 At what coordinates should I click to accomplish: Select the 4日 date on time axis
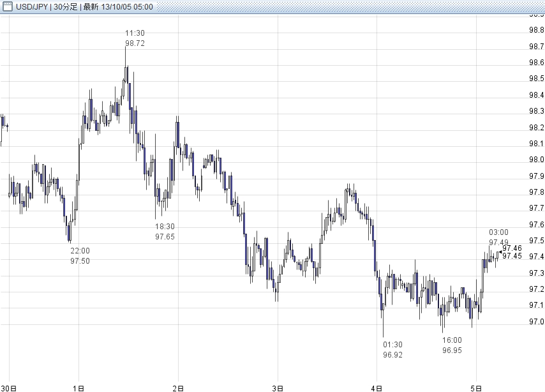pos(377,388)
